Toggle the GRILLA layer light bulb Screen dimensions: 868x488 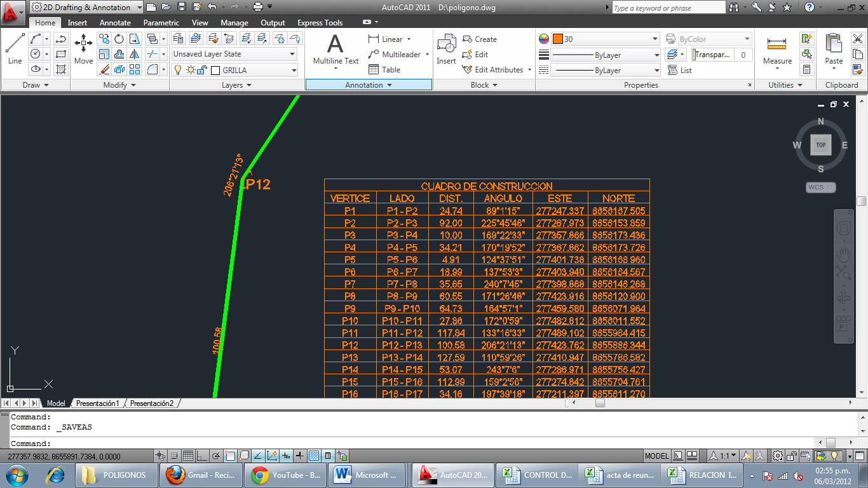click(x=177, y=71)
